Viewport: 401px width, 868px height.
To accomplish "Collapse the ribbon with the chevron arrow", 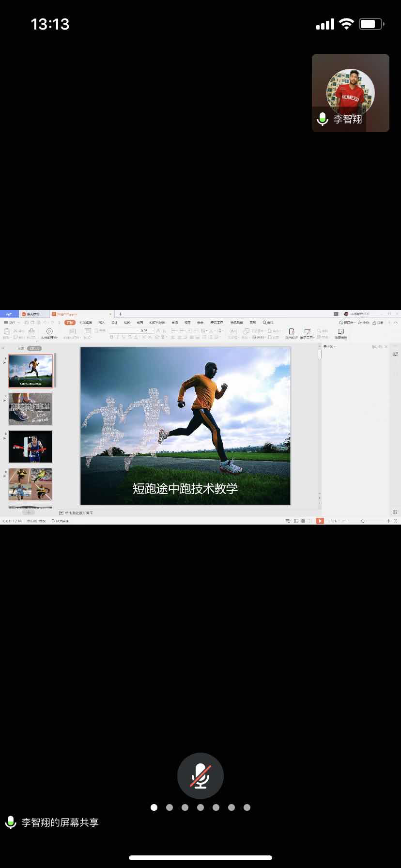I will (x=396, y=323).
